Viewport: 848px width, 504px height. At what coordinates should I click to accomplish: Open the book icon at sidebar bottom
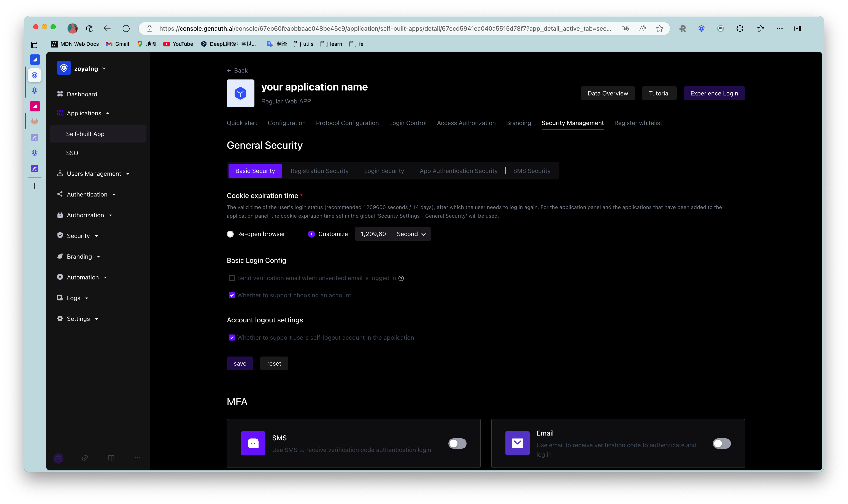(111, 458)
